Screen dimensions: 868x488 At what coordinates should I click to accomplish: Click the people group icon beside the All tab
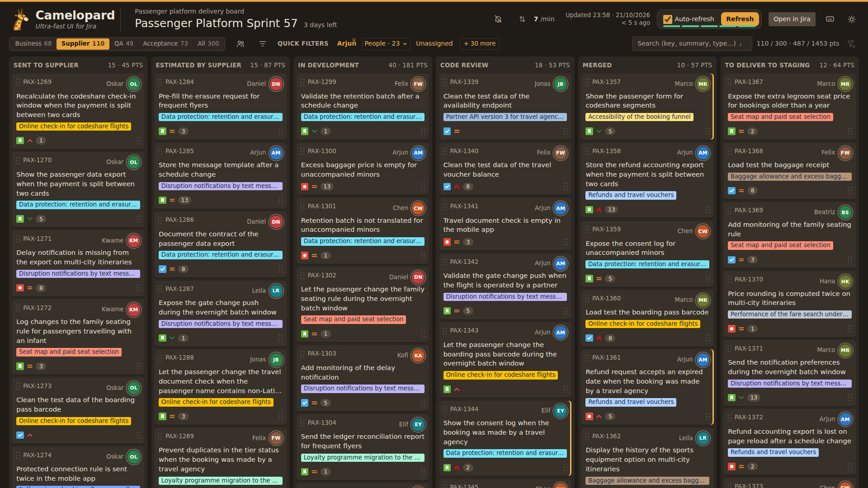(x=241, y=44)
